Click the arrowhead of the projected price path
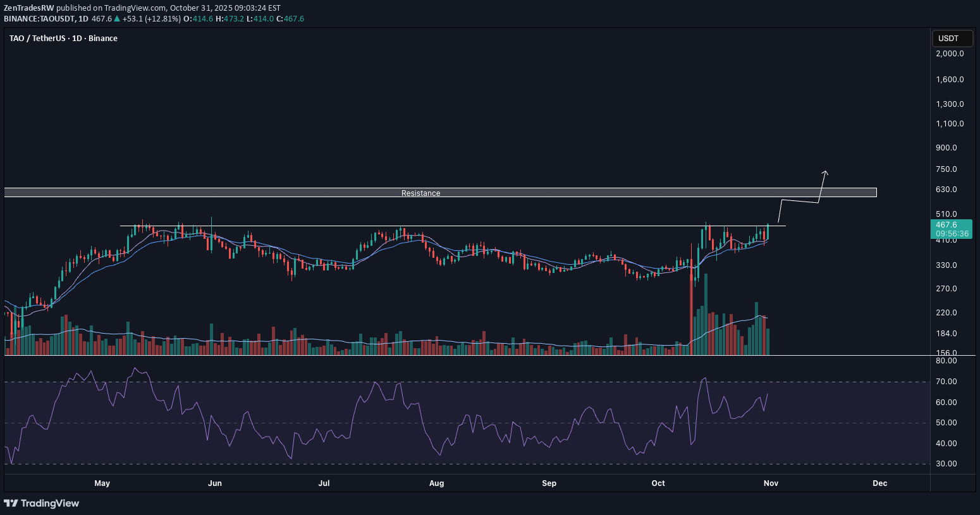This screenshot has width=980, height=515. coord(825,173)
